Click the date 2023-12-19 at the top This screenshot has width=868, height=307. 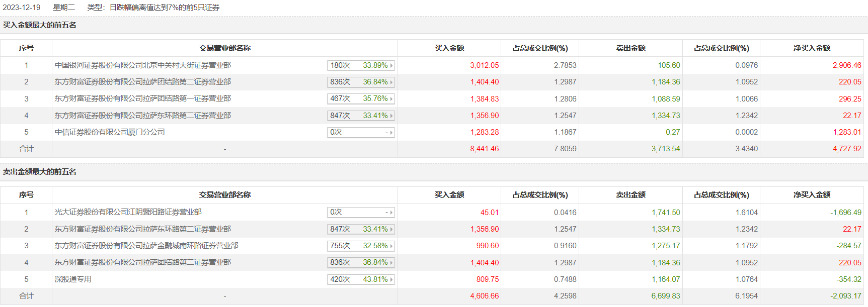[22, 8]
